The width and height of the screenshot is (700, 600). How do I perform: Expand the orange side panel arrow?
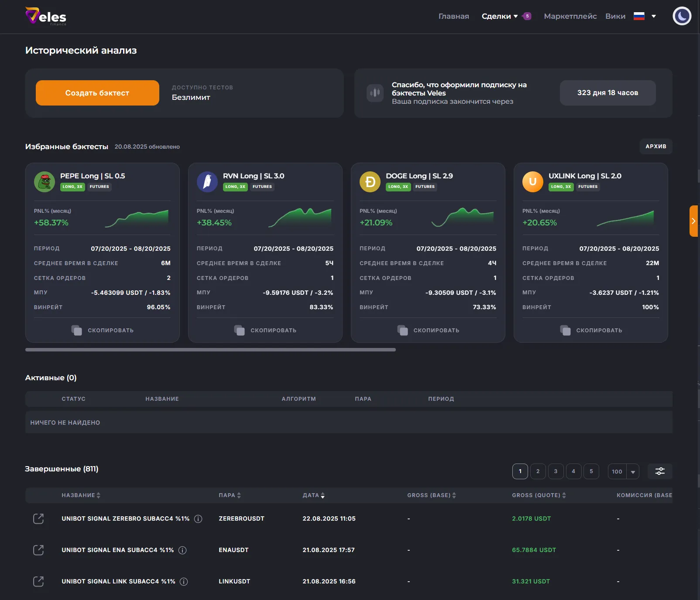click(x=693, y=221)
